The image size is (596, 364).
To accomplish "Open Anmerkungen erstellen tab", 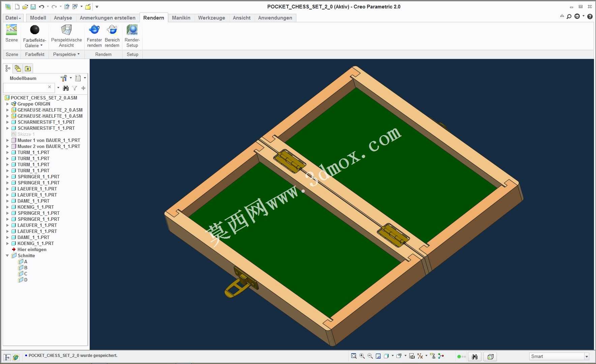I will [x=108, y=18].
